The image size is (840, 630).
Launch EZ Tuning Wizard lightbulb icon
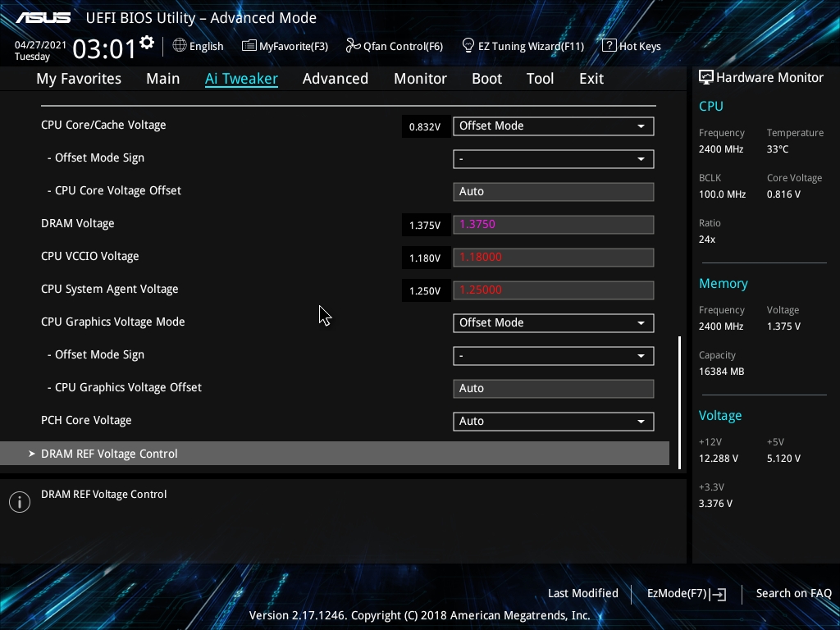pos(468,46)
